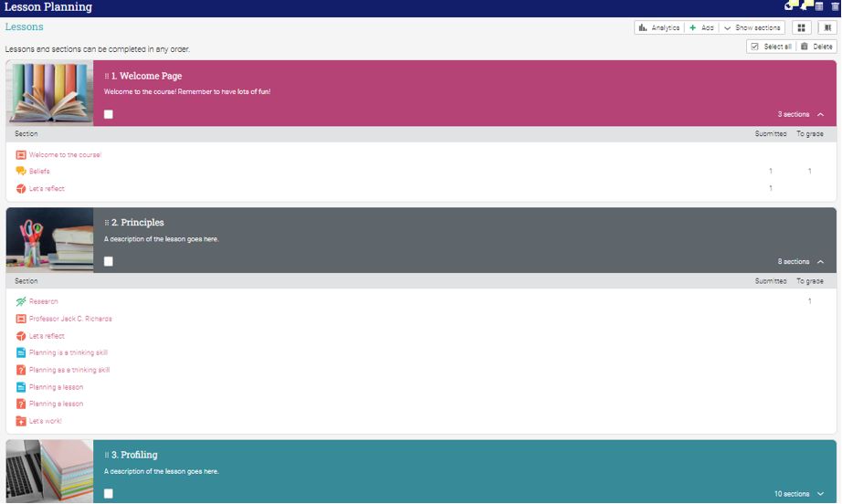This screenshot has width=842, height=504.
Task: Click the Add button
Action: pos(701,28)
